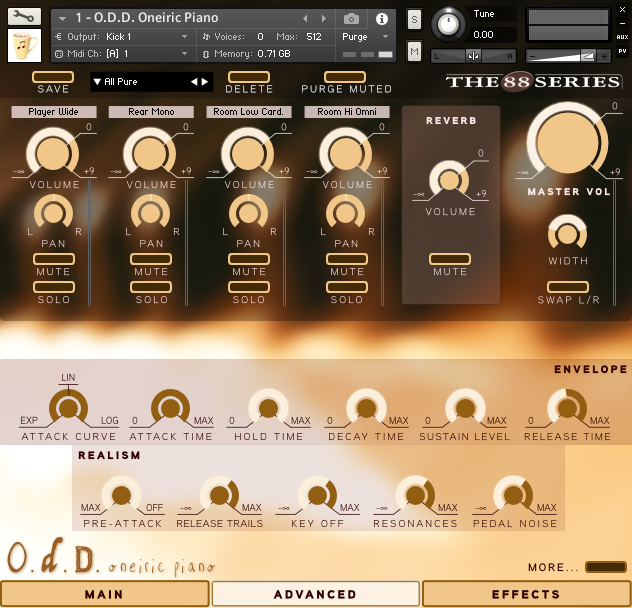The image size is (632, 608).
Task: Toggle the AUX sends panel
Action: pyautogui.click(x=622, y=37)
